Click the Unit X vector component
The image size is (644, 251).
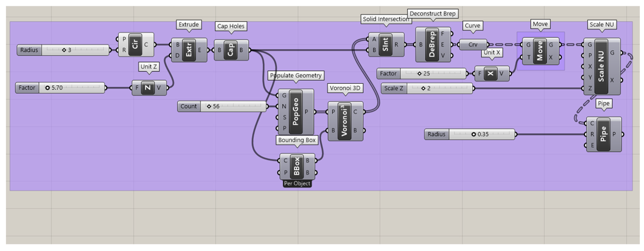click(x=490, y=73)
